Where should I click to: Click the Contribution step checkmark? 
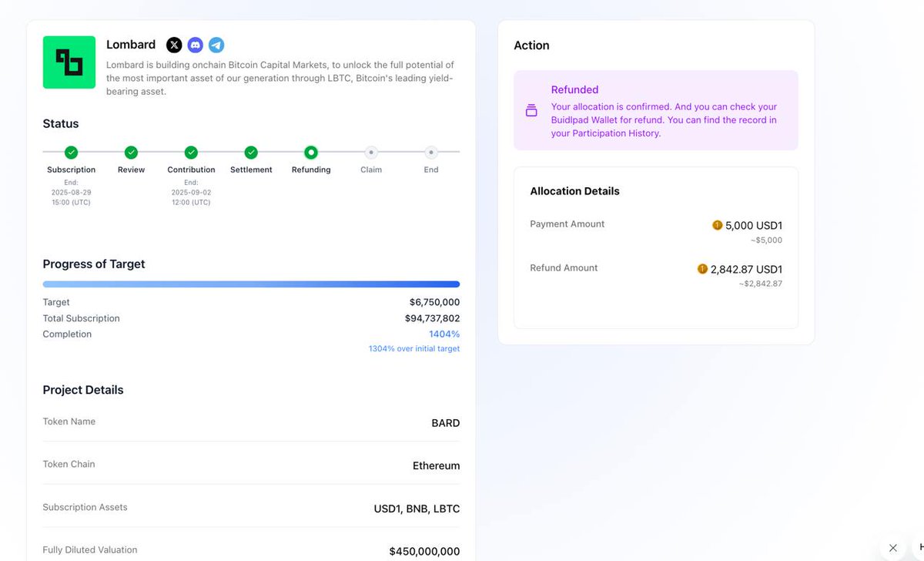coord(191,153)
